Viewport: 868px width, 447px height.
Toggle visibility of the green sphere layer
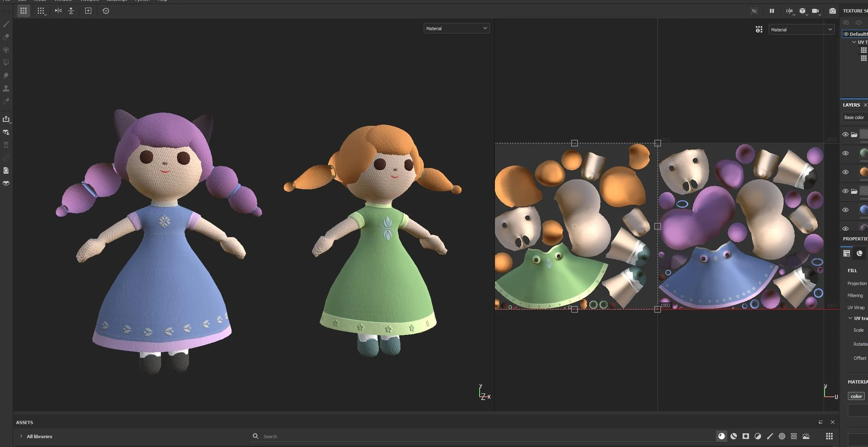pyautogui.click(x=845, y=153)
